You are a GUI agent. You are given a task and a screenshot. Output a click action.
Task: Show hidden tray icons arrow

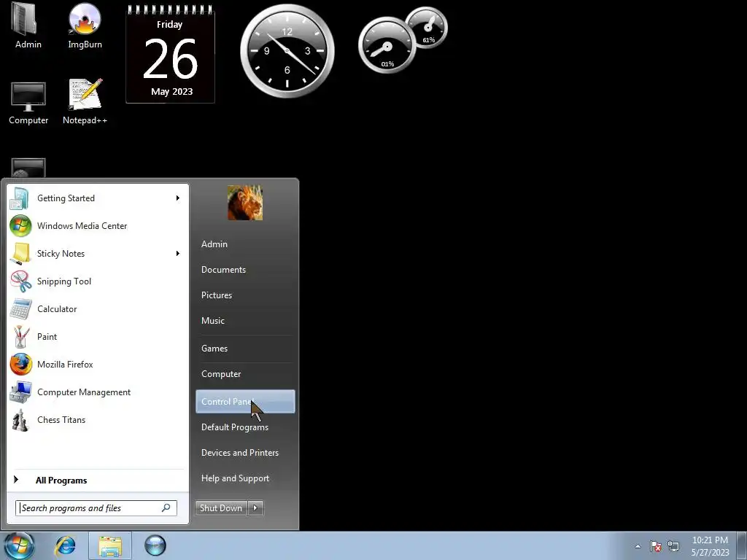(x=638, y=546)
